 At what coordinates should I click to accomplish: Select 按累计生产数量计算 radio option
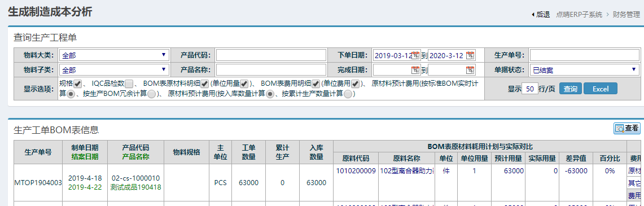click(348, 94)
